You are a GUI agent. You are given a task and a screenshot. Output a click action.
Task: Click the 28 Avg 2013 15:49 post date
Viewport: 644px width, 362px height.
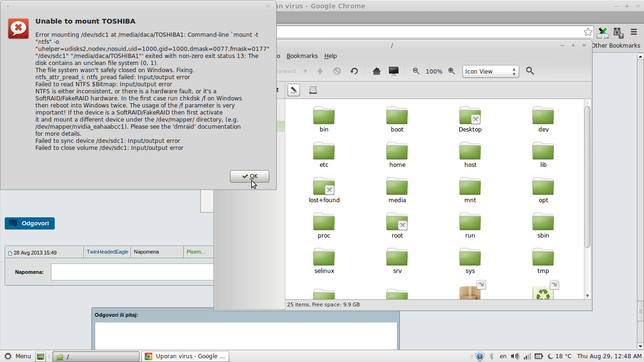click(35, 253)
